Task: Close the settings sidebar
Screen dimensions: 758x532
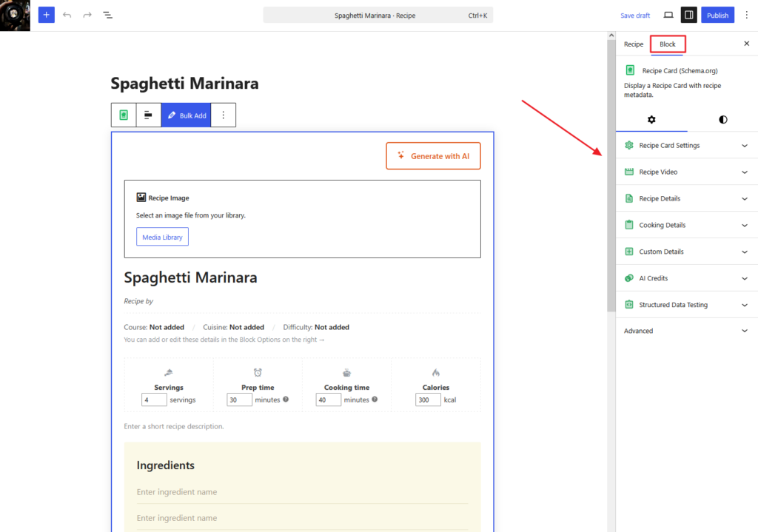Action: click(x=746, y=44)
